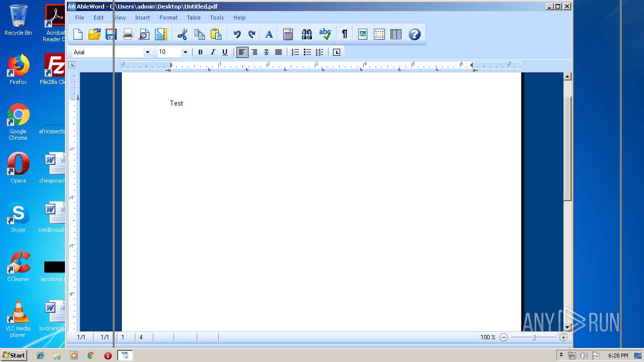Toggle bold formatting

point(200,52)
